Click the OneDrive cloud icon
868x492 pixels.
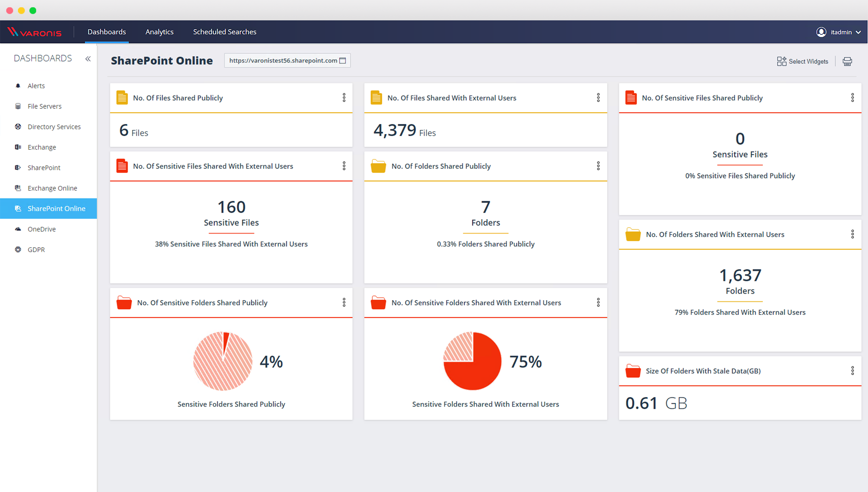(18, 229)
